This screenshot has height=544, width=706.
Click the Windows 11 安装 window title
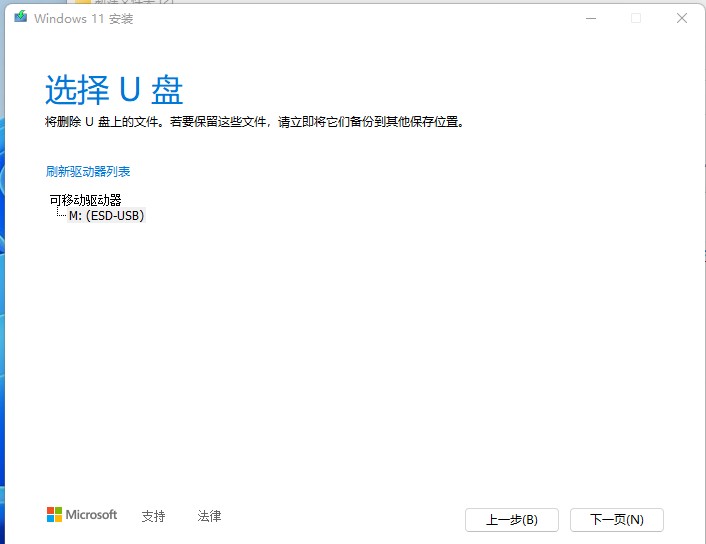(x=83, y=19)
